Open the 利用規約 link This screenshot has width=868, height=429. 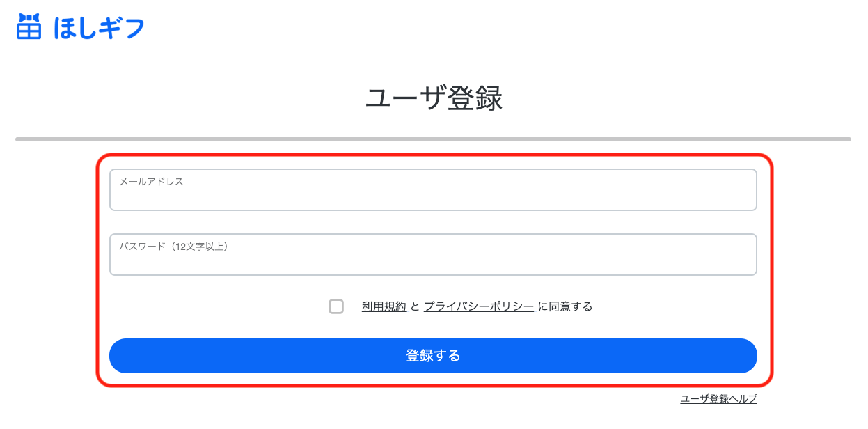point(384,306)
